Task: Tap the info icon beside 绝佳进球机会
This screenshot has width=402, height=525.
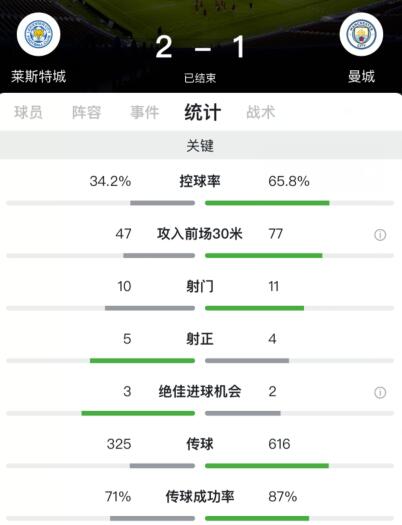Action: pos(380,392)
